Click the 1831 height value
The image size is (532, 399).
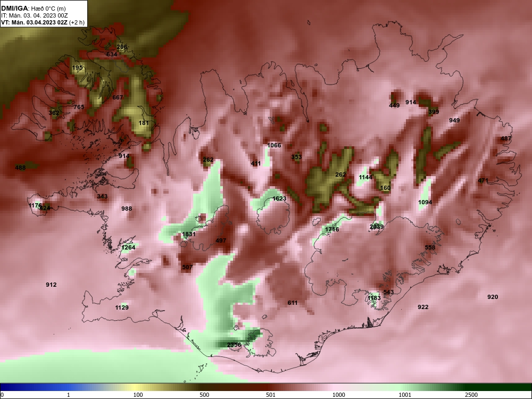pyautogui.click(x=189, y=234)
